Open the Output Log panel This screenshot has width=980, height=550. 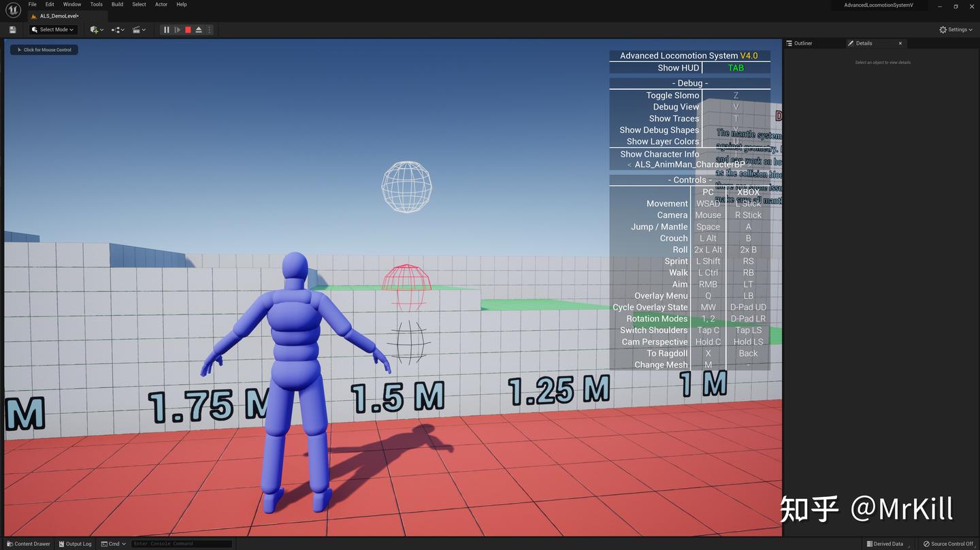pos(75,544)
